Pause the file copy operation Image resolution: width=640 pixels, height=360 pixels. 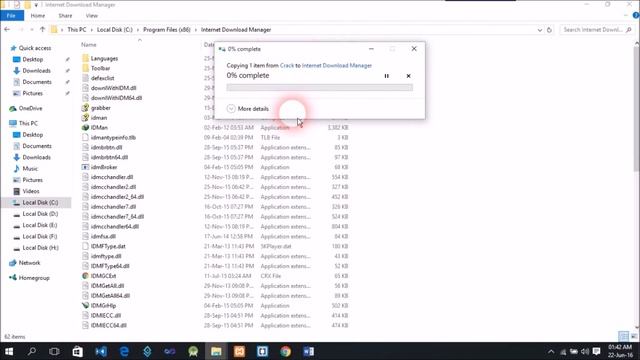click(x=387, y=76)
